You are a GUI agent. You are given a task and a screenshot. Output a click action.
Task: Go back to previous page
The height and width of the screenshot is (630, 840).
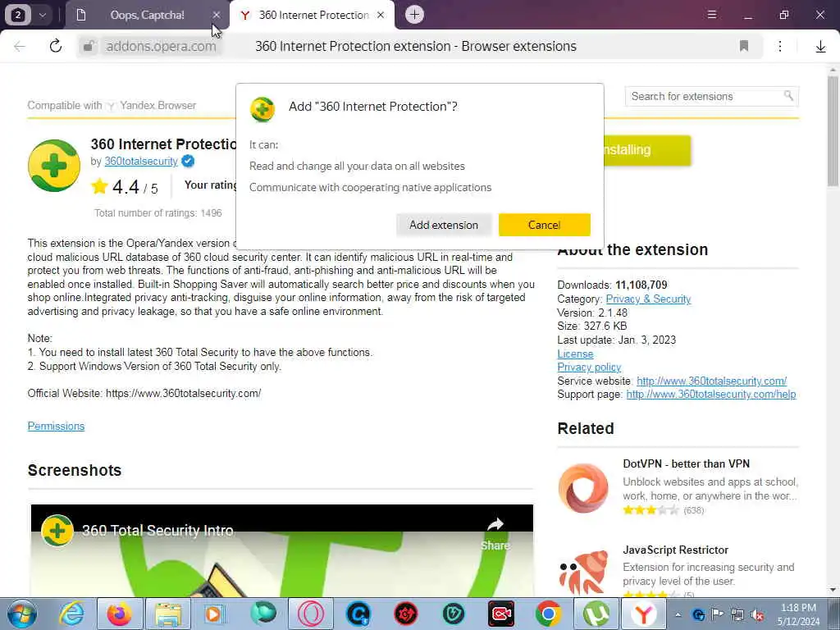pos(20,46)
